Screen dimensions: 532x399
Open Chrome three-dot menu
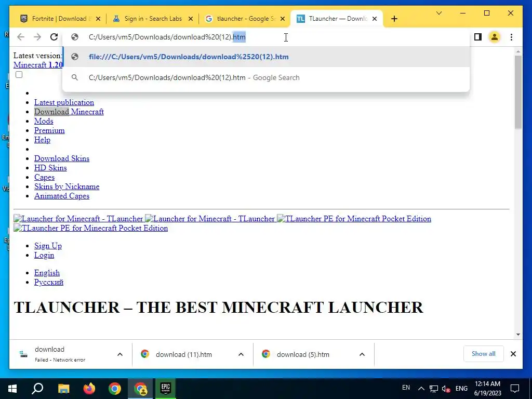point(511,37)
